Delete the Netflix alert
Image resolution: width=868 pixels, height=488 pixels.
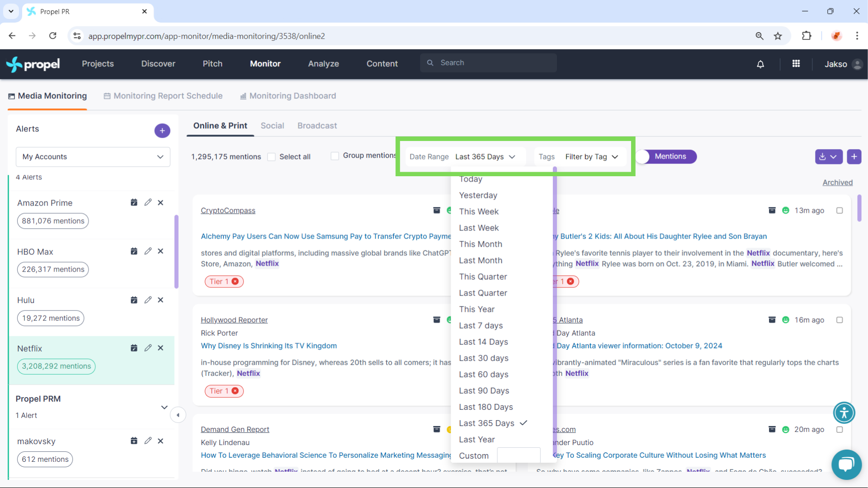(x=160, y=348)
